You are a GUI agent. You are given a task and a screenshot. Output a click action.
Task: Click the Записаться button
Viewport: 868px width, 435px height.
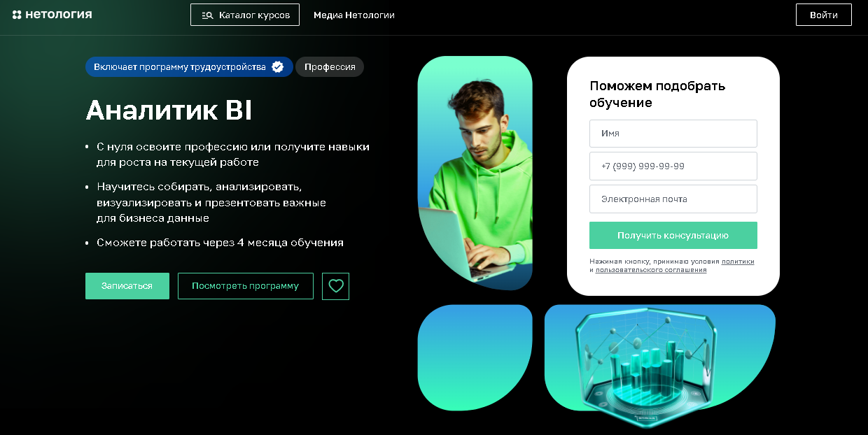(127, 286)
